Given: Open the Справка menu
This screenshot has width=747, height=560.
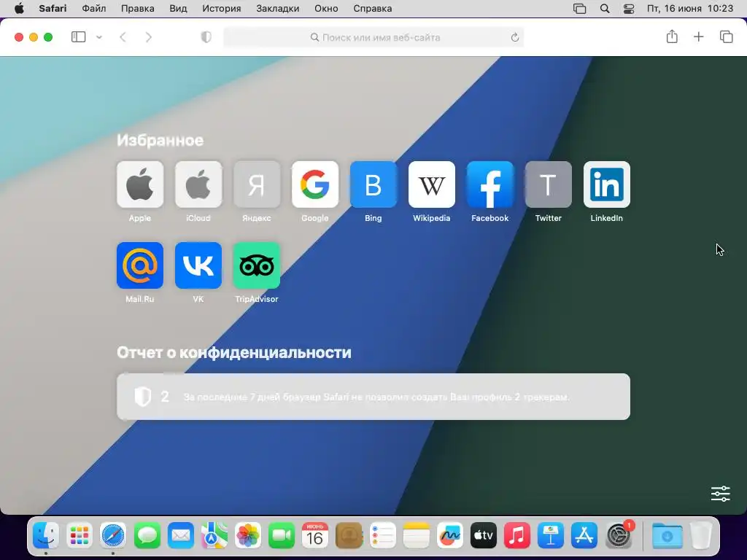Looking at the screenshot, I should pos(373,8).
